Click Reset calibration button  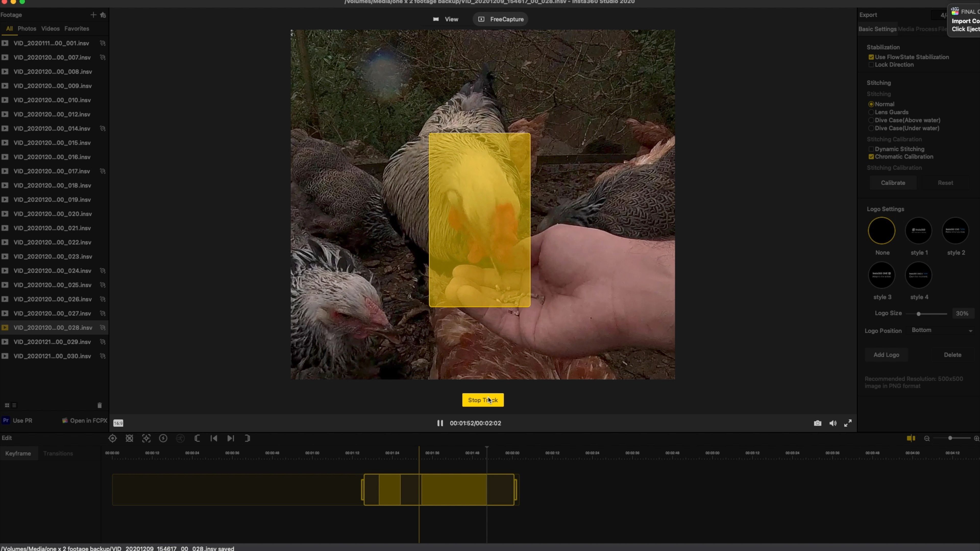pos(945,183)
